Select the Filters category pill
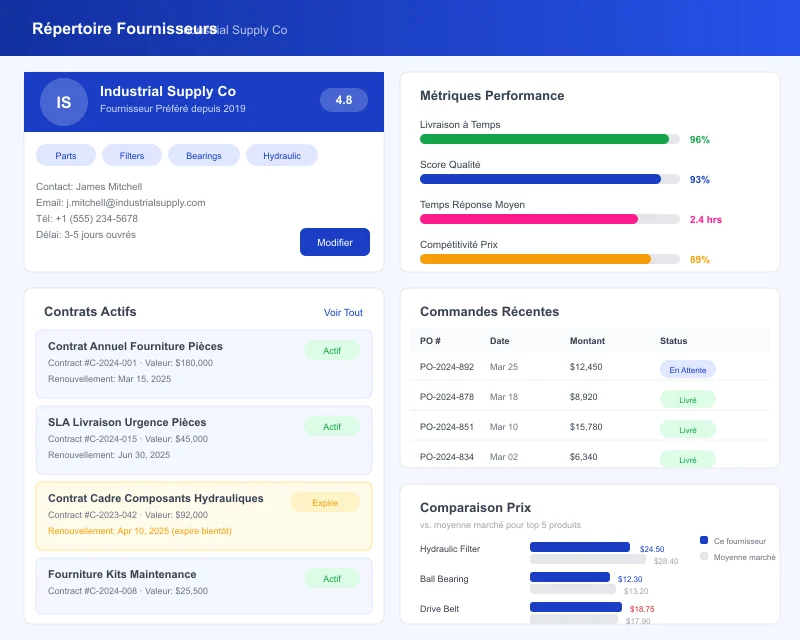The width and height of the screenshot is (800, 640). pyautogui.click(x=131, y=155)
